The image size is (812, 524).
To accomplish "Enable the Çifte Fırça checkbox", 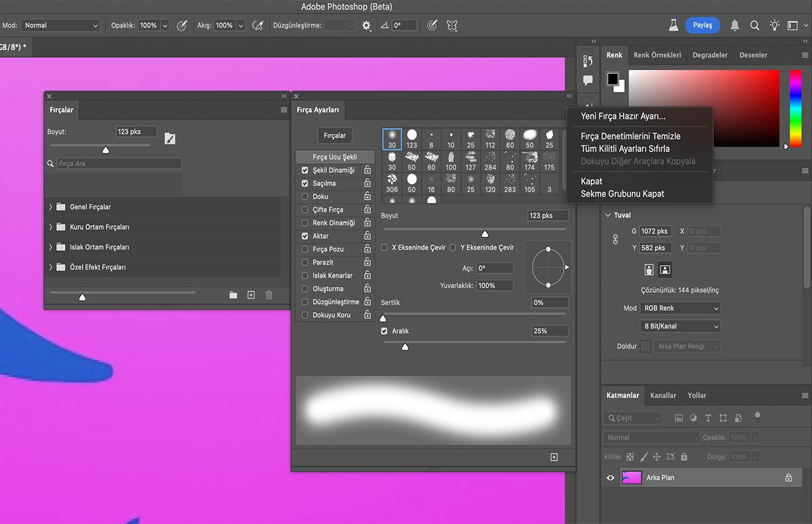I will click(304, 210).
